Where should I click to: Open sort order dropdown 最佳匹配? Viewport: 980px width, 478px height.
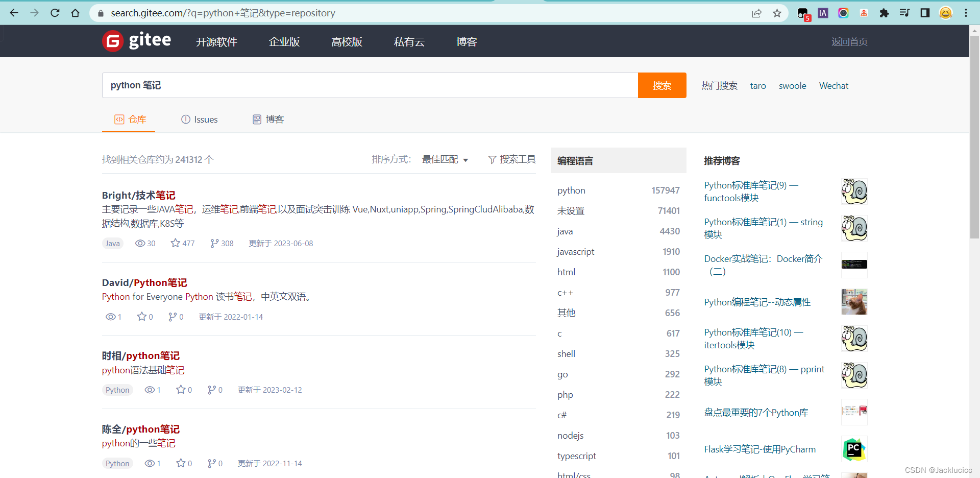pos(445,159)
